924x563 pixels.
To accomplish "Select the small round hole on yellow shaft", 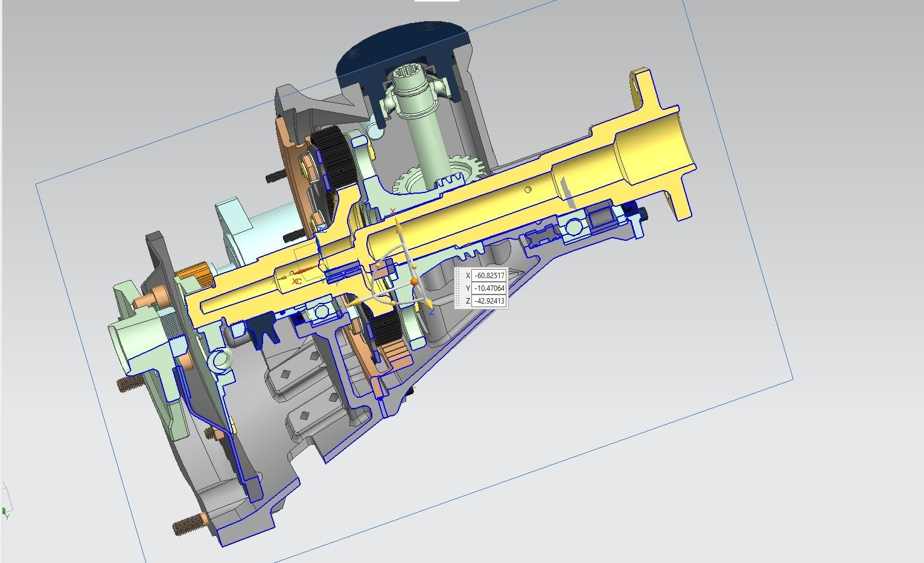I will pos(528,189).
